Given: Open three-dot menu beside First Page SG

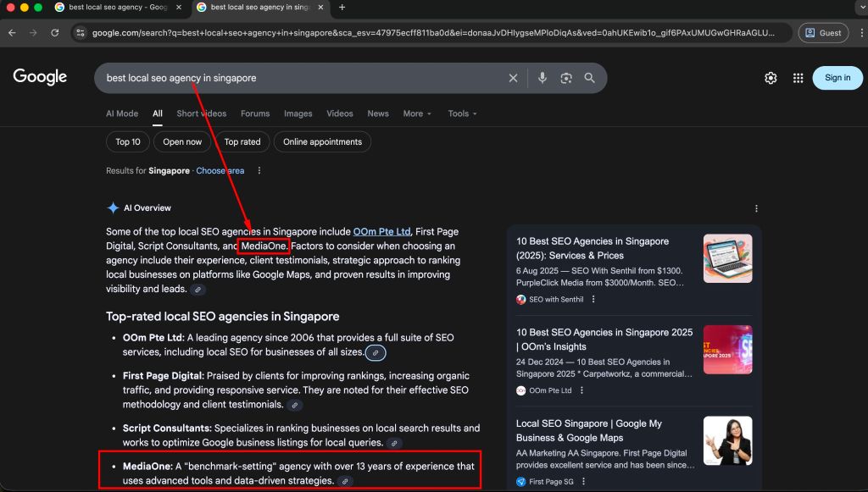Looking at the screenshot, I should 583,482.
